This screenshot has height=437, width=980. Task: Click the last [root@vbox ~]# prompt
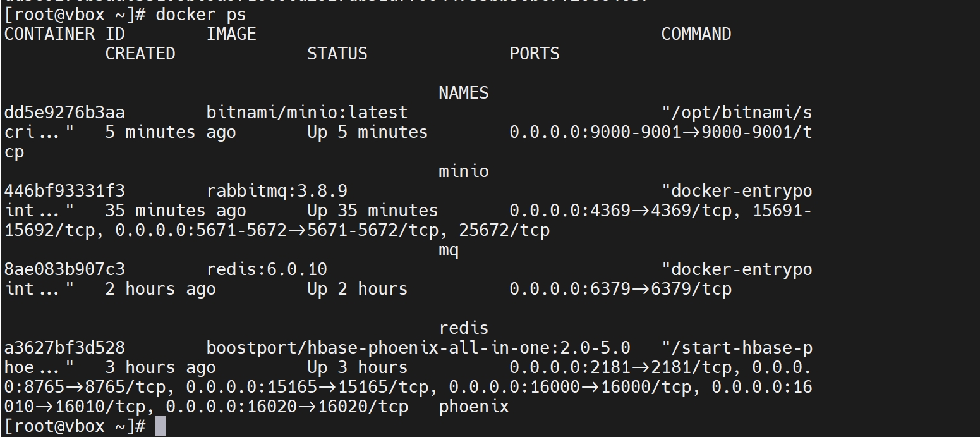pyautogui.click(x=75, y=426)
